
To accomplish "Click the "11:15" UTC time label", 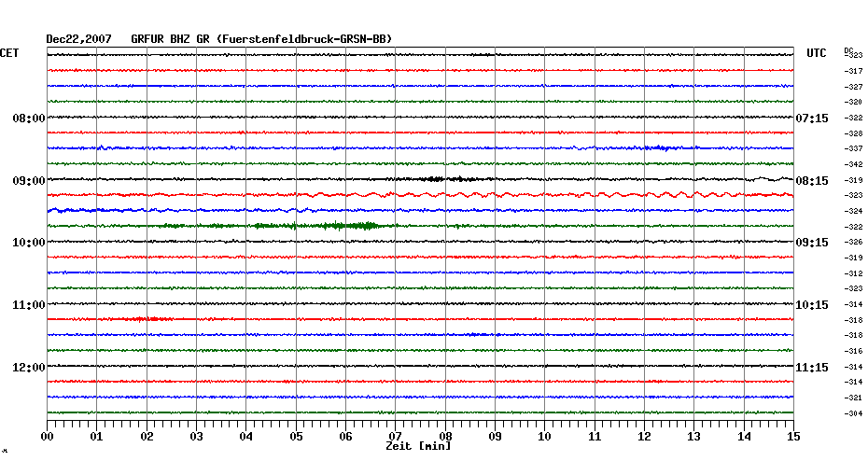I will pos(812,368).
